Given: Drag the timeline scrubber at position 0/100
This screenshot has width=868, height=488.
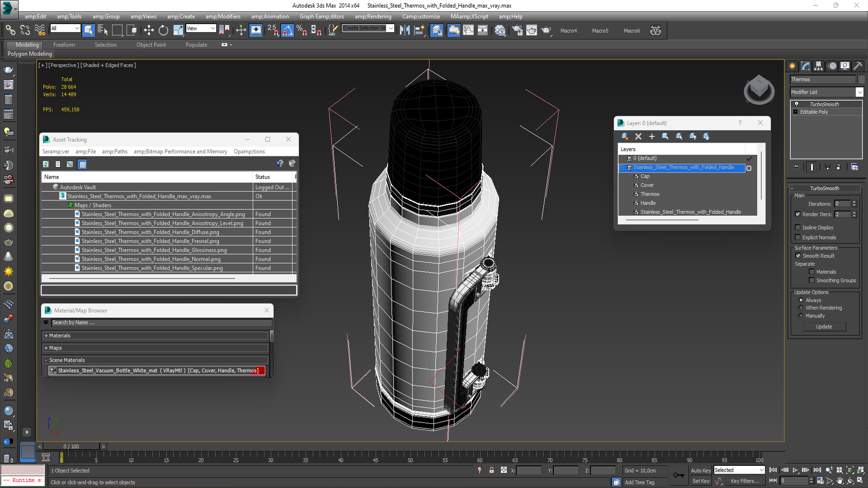Looking at the screenshot, I should [x=72, y=446].
